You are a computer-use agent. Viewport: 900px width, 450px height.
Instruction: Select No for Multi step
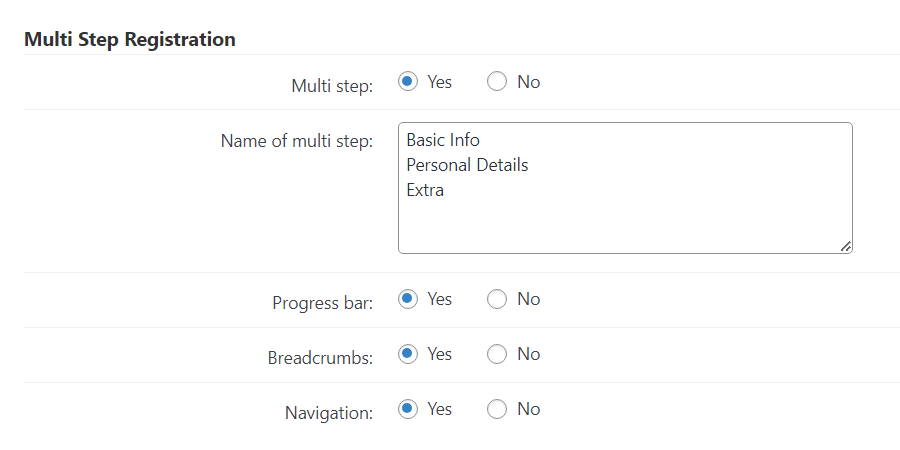click(x=497, y=82)
